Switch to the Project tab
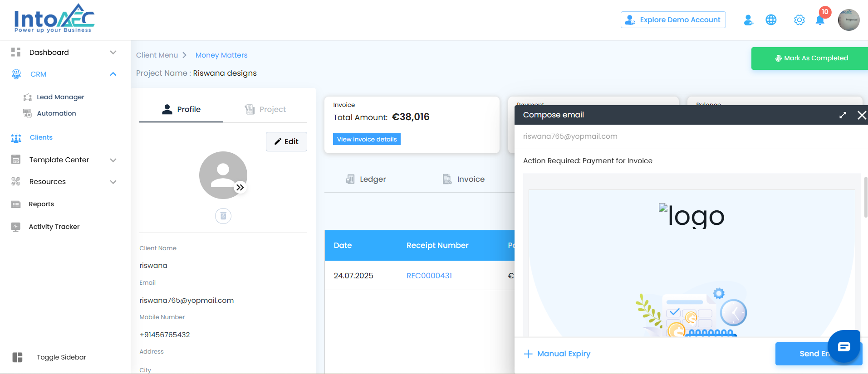The width and height of the screenshot is (868, 374). (x=265, y=109)
